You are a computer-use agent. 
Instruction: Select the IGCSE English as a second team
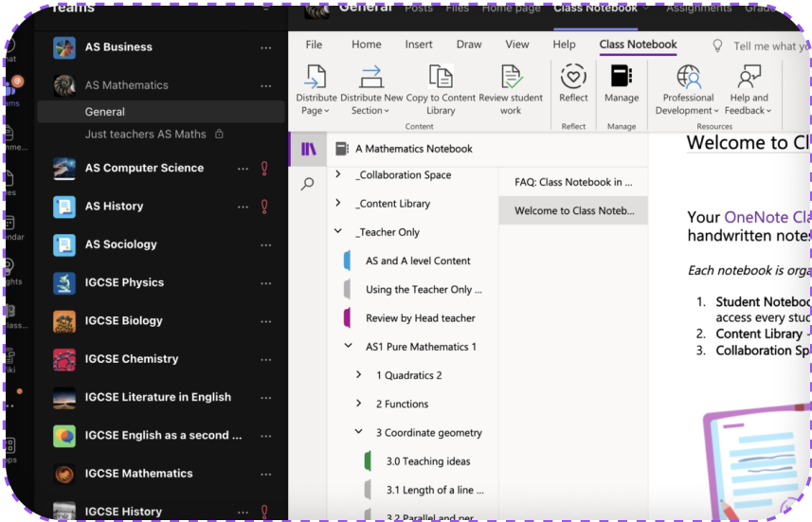[163, 436]
